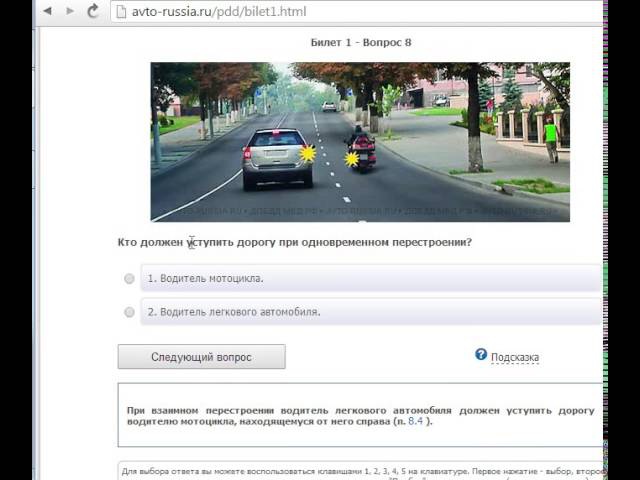
Task: Click the keyboard shortcuts instruction note
Action: [x=360, y=471]
